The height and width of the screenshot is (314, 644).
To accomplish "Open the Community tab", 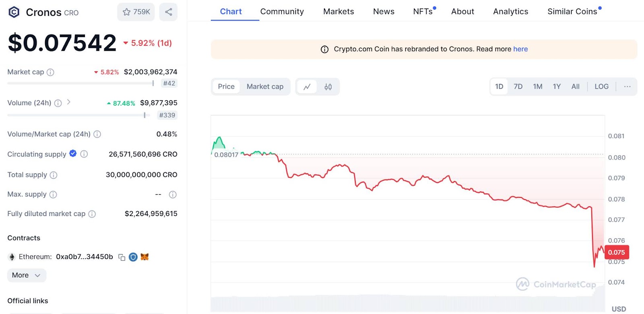I will (282, 12).
